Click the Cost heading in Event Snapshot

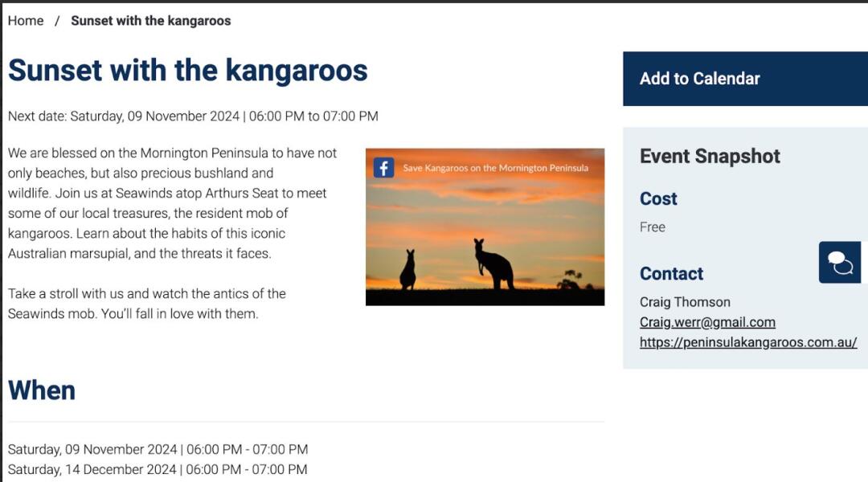658,198
